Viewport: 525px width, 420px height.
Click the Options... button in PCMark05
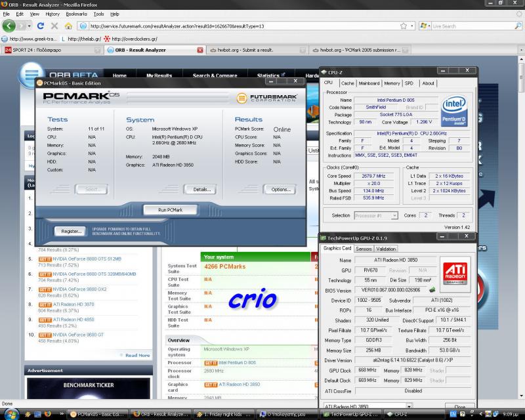click(x=281, y=189)
